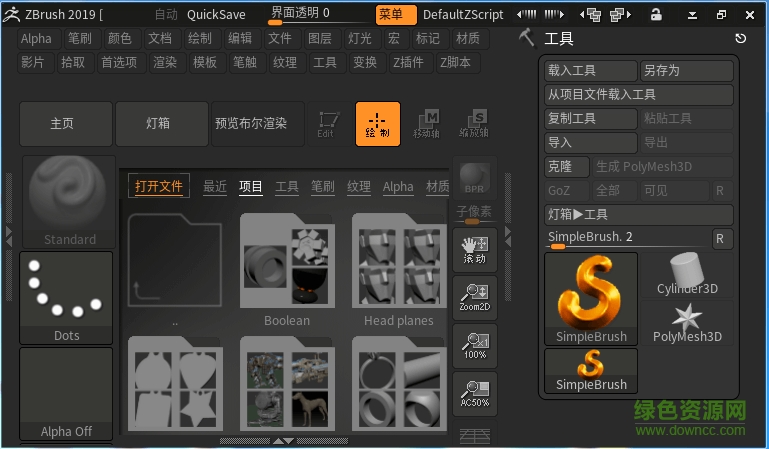Switch to the 最近 recent tab
The image size is (769, 449).
(214, 186)
